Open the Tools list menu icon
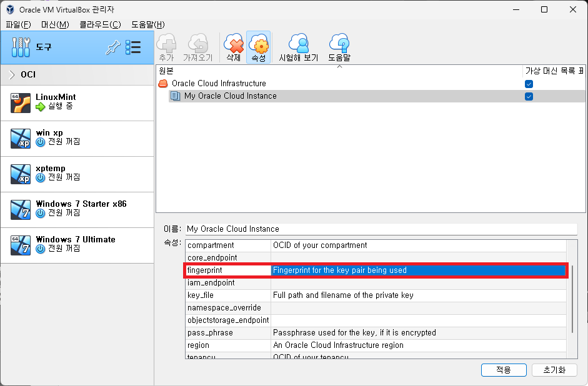 133,47
